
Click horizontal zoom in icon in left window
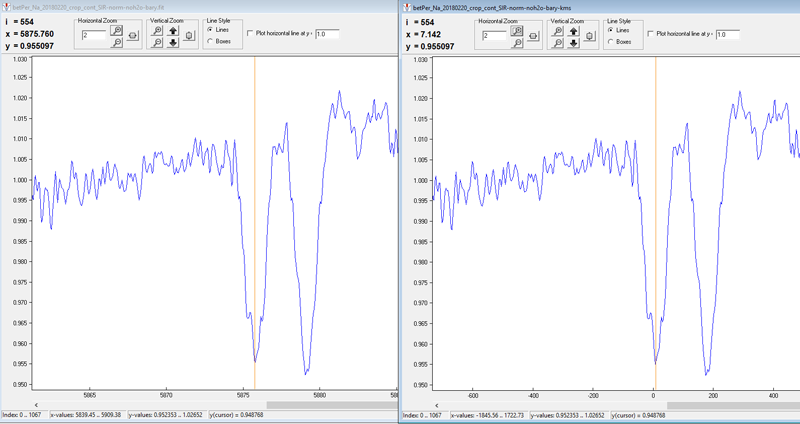tap(117, 31)
